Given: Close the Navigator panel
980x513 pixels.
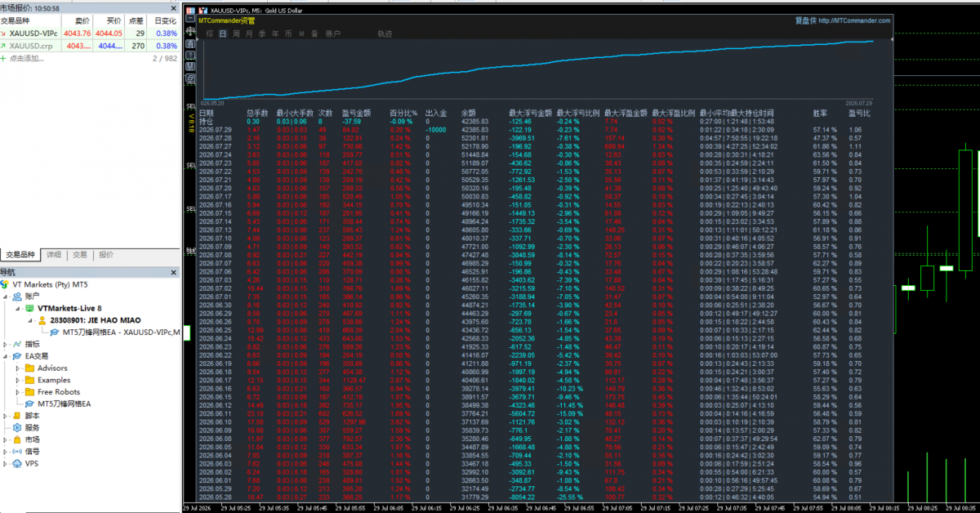Looking at the screenshot, I should click(x=173, y=272).
